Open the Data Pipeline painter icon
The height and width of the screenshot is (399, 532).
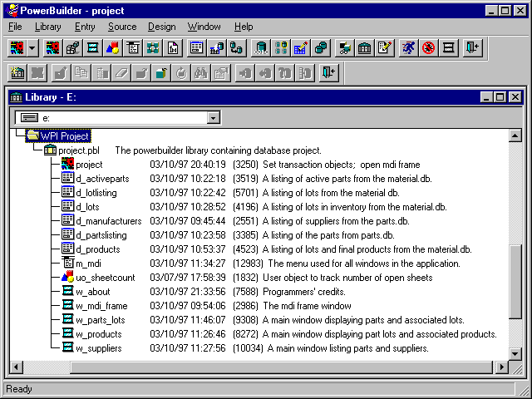pyautogui.click(x=236, y=48)
